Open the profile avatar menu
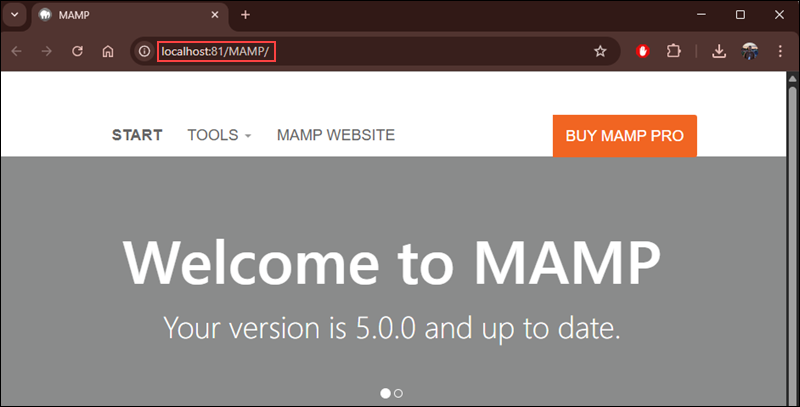The height and width of the screenshot is (407, 800). [749, 51]
